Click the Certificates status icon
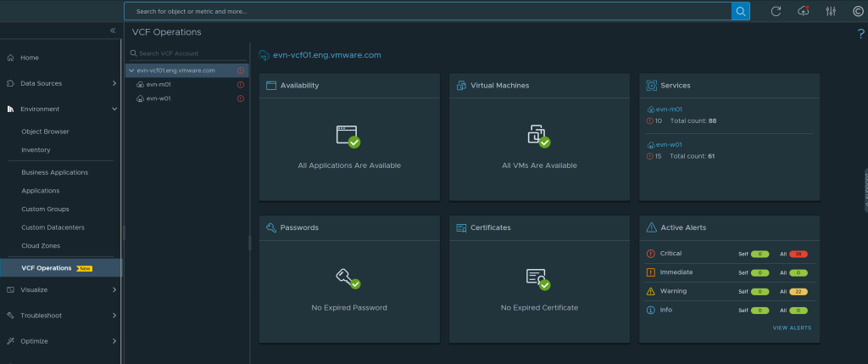868x364 pixels. 538,278
